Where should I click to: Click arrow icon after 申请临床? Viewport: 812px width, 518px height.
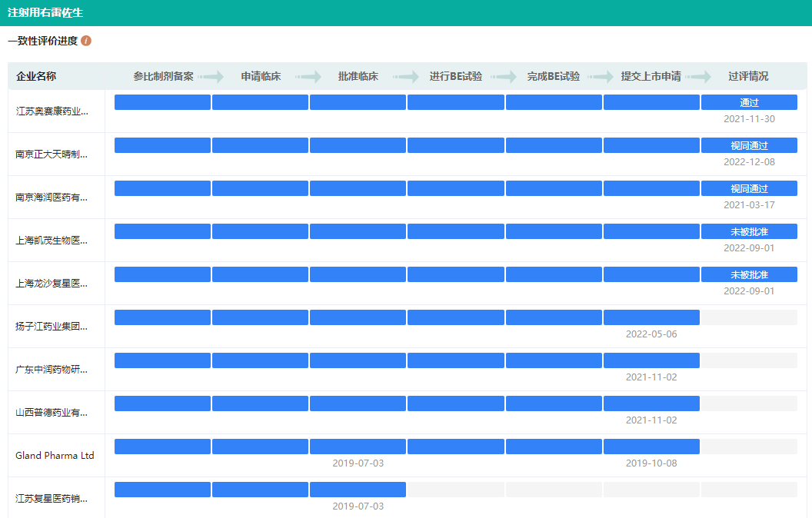tap(308, 77)
